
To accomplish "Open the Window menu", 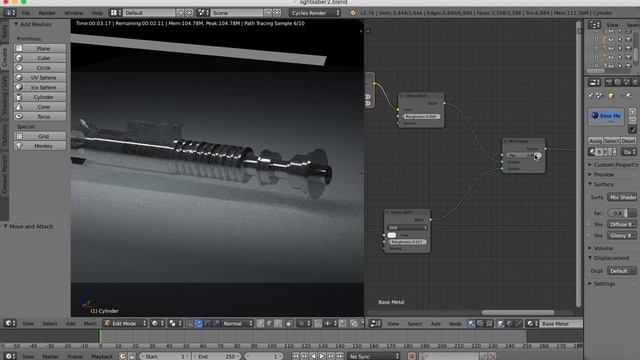I will [x=74, y=13].
